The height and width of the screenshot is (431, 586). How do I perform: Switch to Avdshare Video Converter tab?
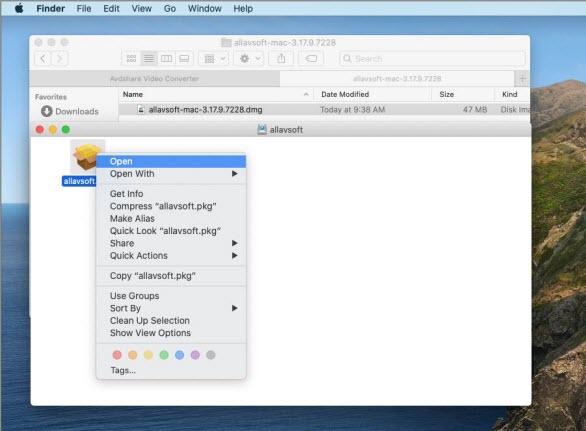tap(154, 78)
